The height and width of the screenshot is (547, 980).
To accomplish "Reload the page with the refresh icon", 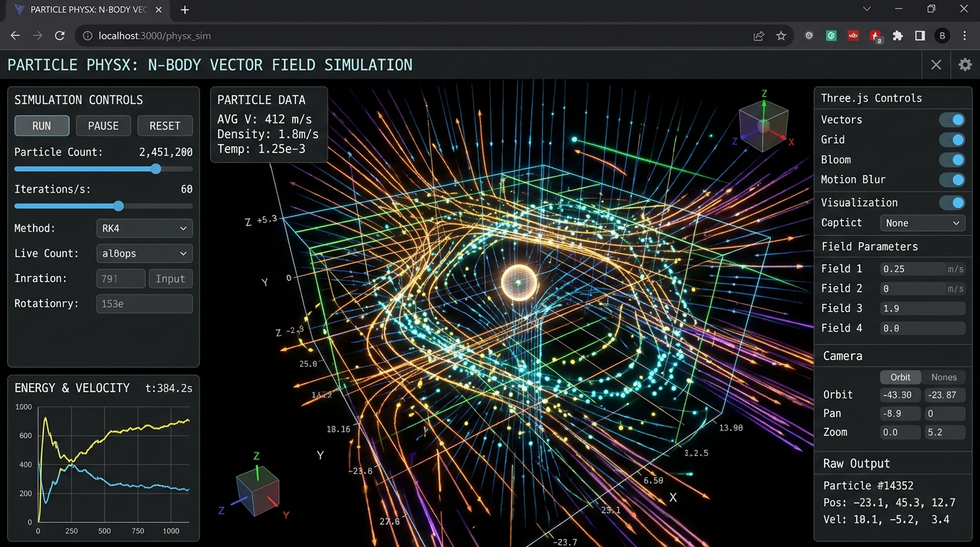I will tap(60, 36).
